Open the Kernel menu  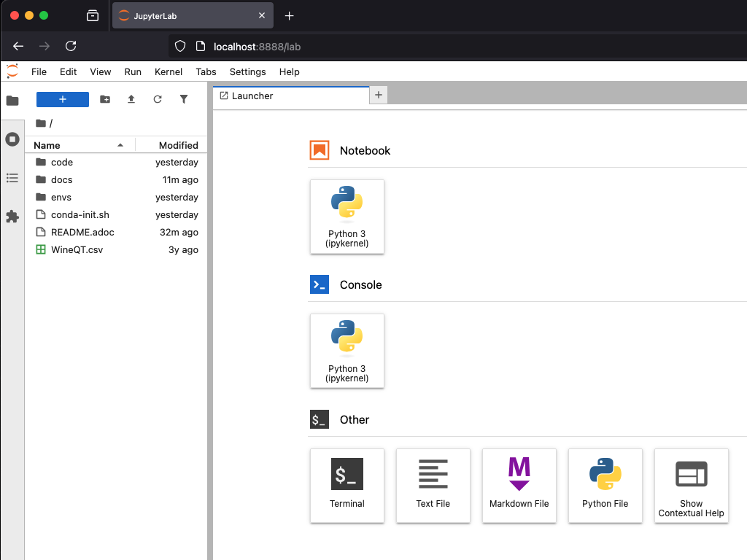pos(169,71)
